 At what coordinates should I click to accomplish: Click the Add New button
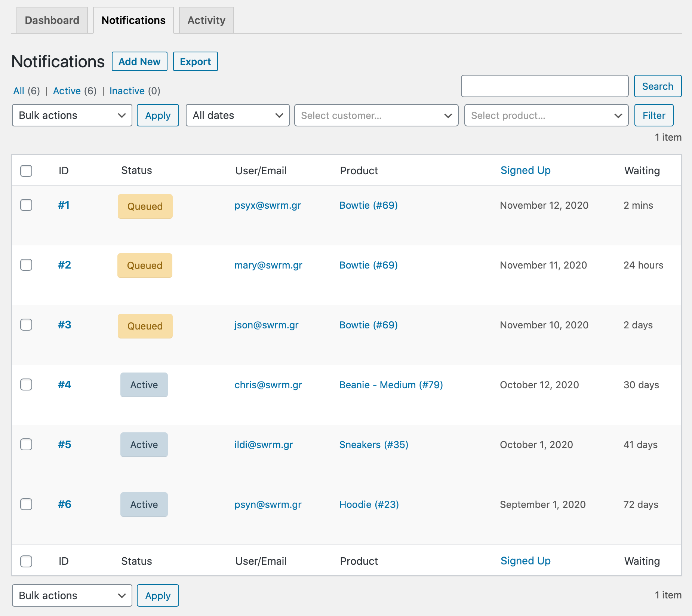coord(139,61)
